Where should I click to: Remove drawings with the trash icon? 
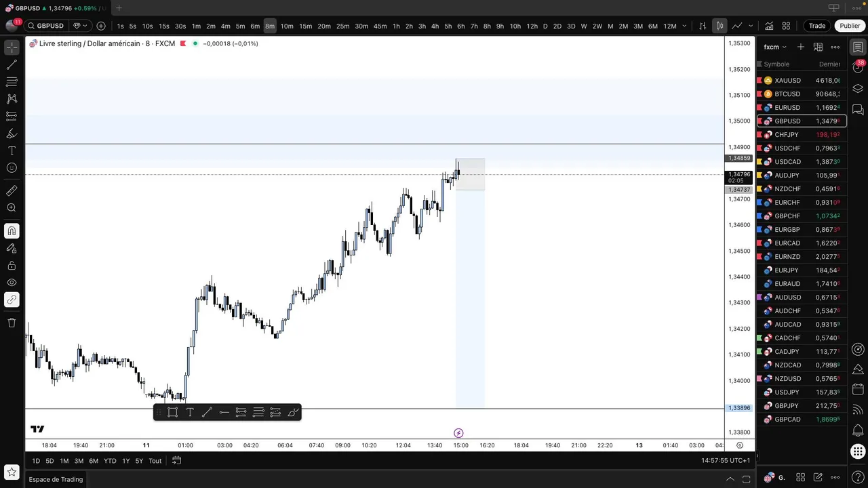tap(12, 323)
